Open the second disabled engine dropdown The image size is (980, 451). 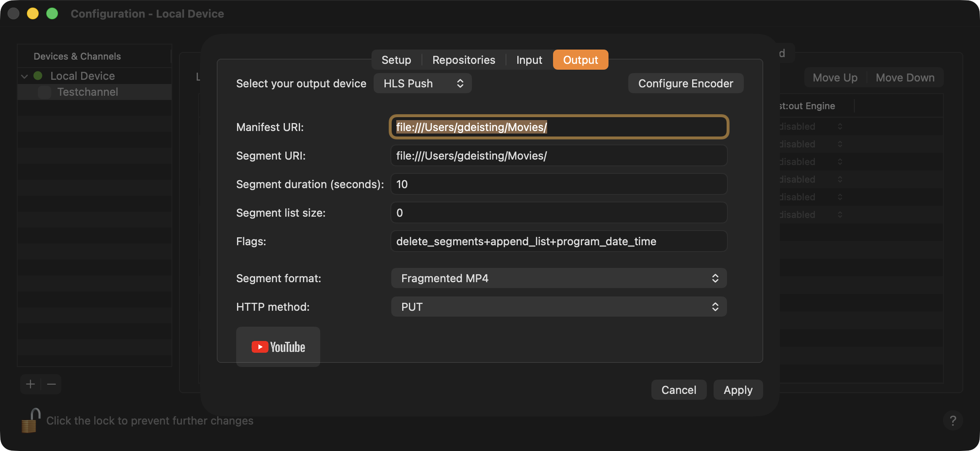coord(811,144)
